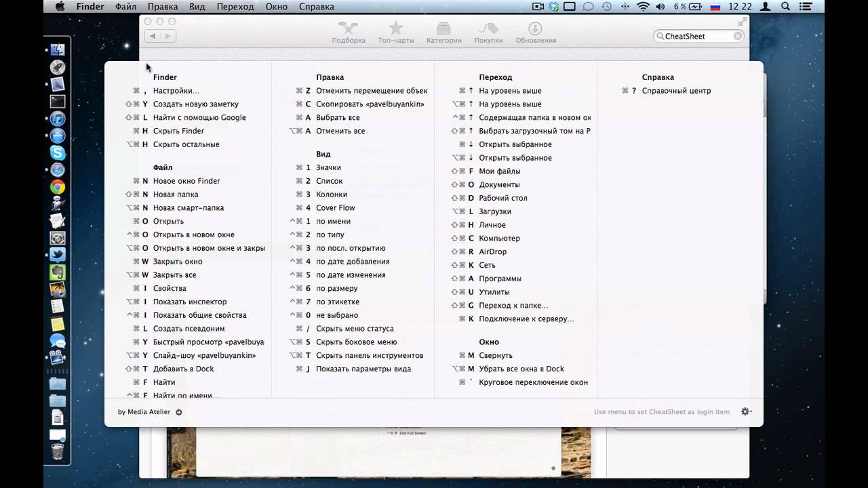Open Подборка tab in App Store toolbar

coord(349,33)
